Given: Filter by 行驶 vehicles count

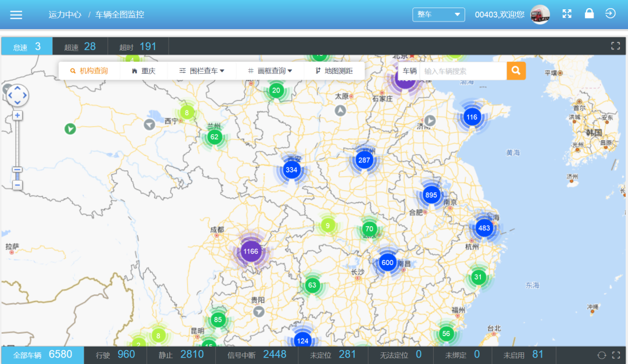Looking at the screenshot, I should 115,355.
